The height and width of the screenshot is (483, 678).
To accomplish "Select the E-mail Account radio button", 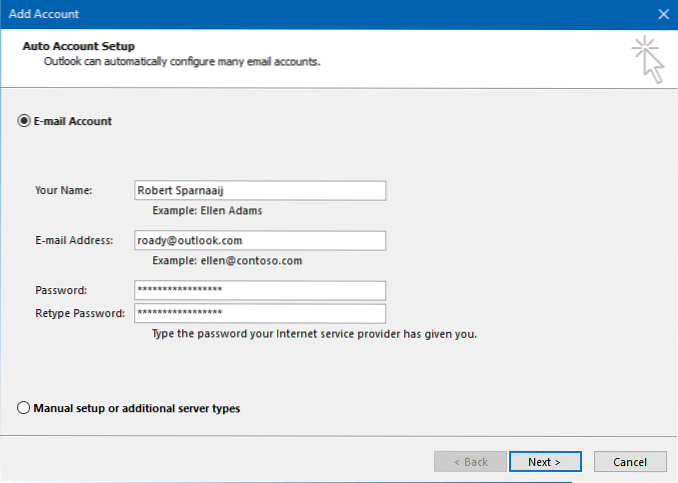I will 23,121.
